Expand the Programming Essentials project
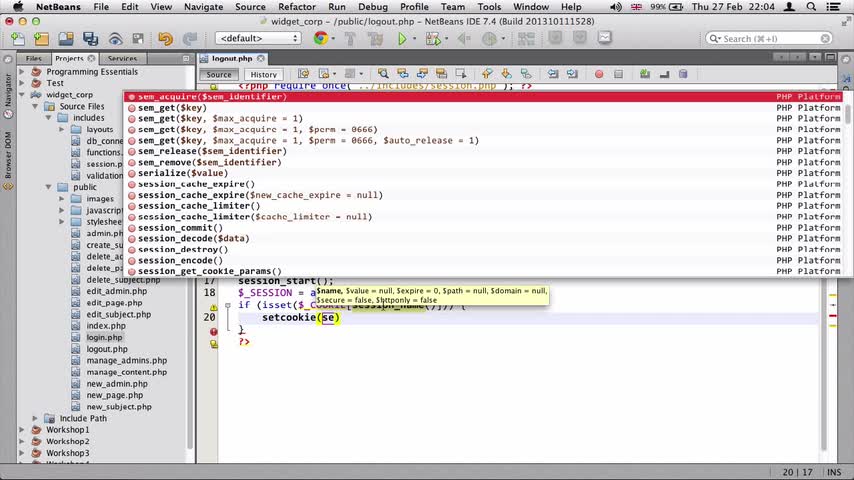854x480 pixels. (x=21, y=71)
